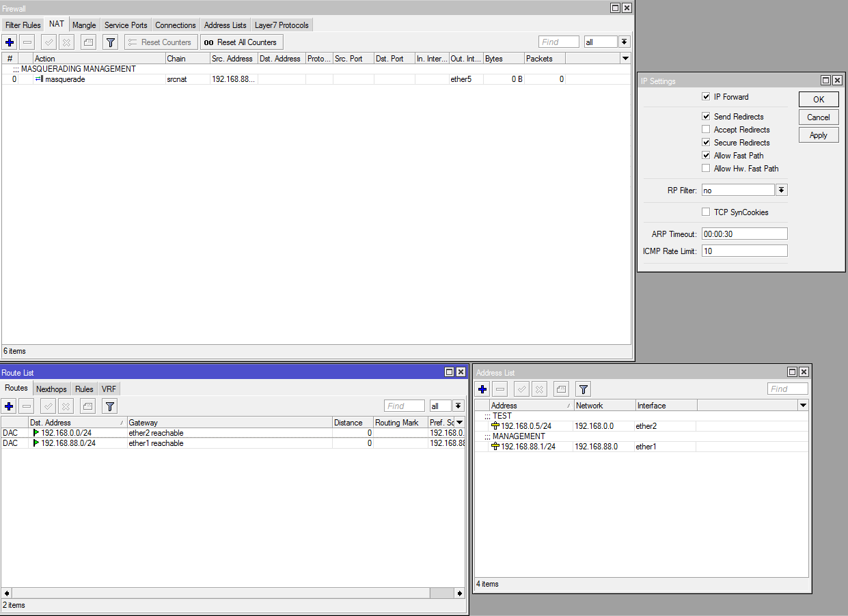Click the Find field in Address List
Image resolution: width=848 pixels, height=616 pixels.
coord(788,389)
